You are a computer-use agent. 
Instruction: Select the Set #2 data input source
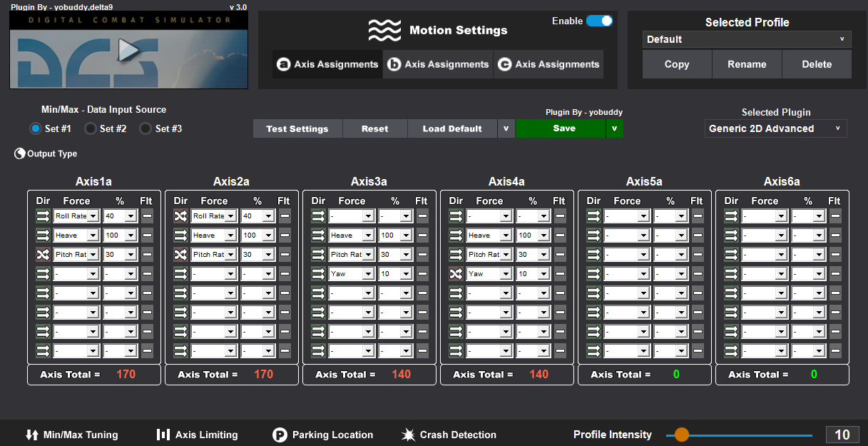tap(91, 129)
